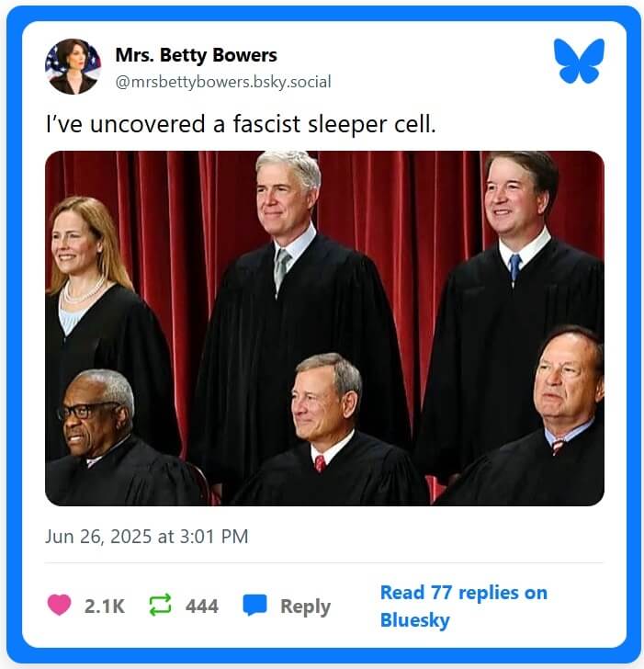Open Read 77 replies on Bluesky link
Screen dimensions: 644x669
(464, 607)
